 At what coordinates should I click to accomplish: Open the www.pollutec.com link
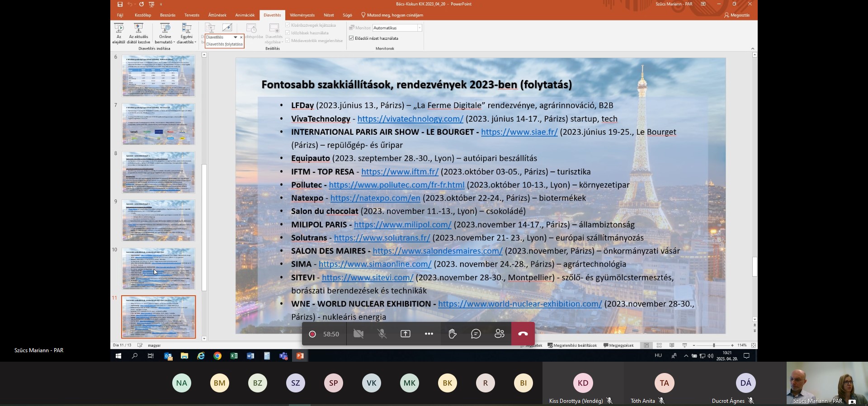click(396, 185)
